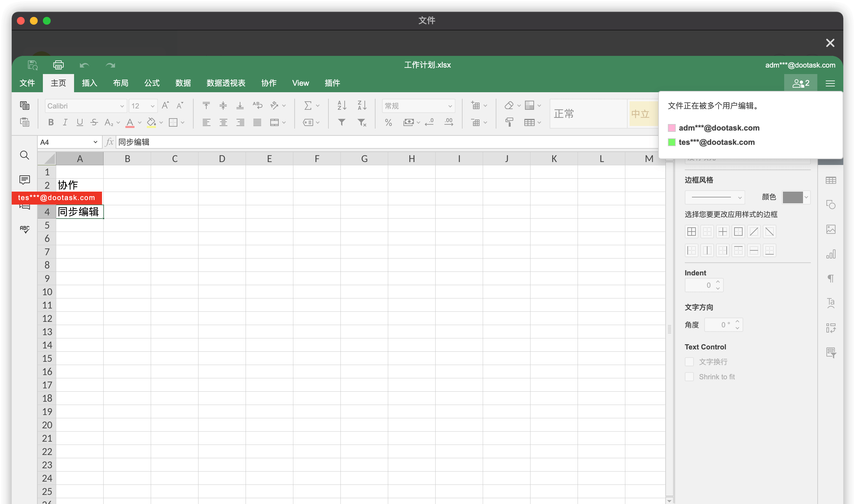Toggle underline formatting
The width and height of the screenshot is (855, 504).
coord(80,123)
